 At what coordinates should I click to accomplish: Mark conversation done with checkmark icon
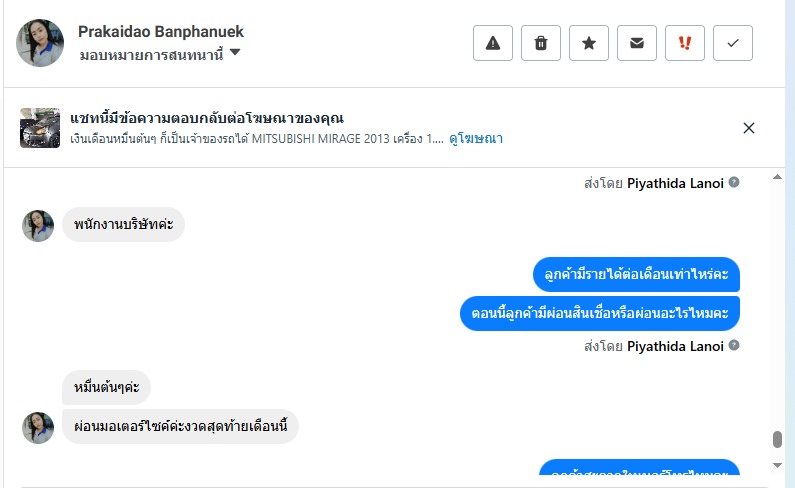pos(733,43)
